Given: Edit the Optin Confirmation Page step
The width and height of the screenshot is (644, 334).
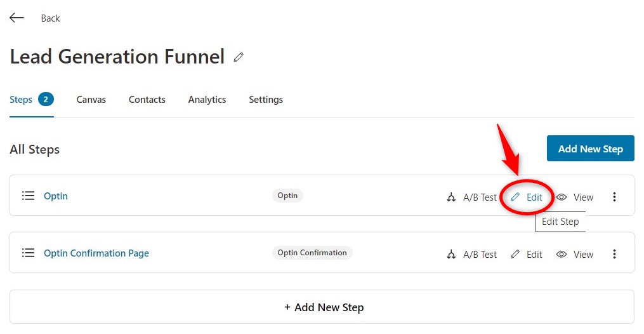Looking at the screenshot, I should point(527,254).
